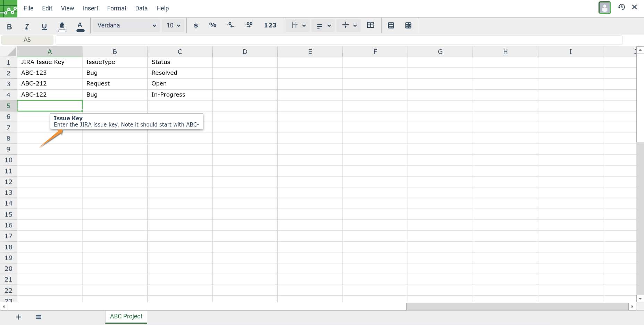Apply currency format with dollar icon
This screenshot has height=325, width=644.
pos(196,25)
